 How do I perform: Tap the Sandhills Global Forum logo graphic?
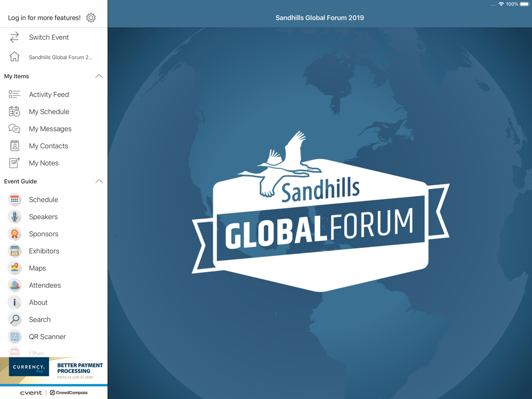321,211
